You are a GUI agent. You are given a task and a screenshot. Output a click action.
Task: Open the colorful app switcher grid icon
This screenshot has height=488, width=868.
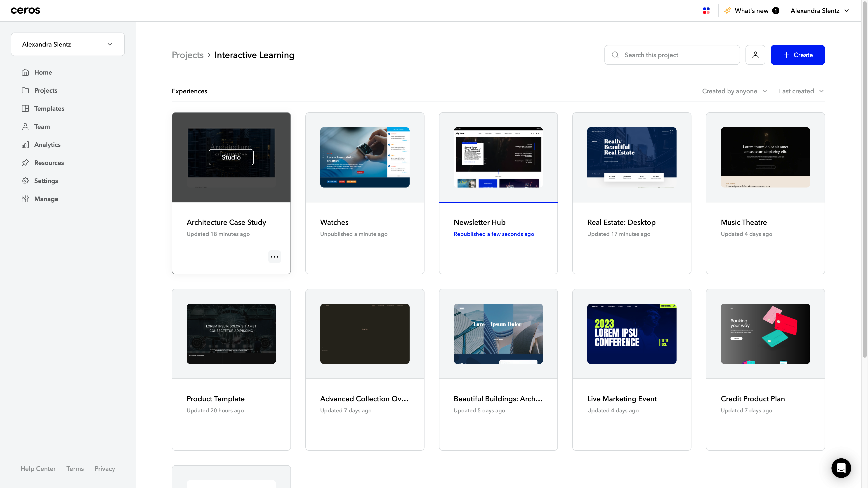point(706,11)
